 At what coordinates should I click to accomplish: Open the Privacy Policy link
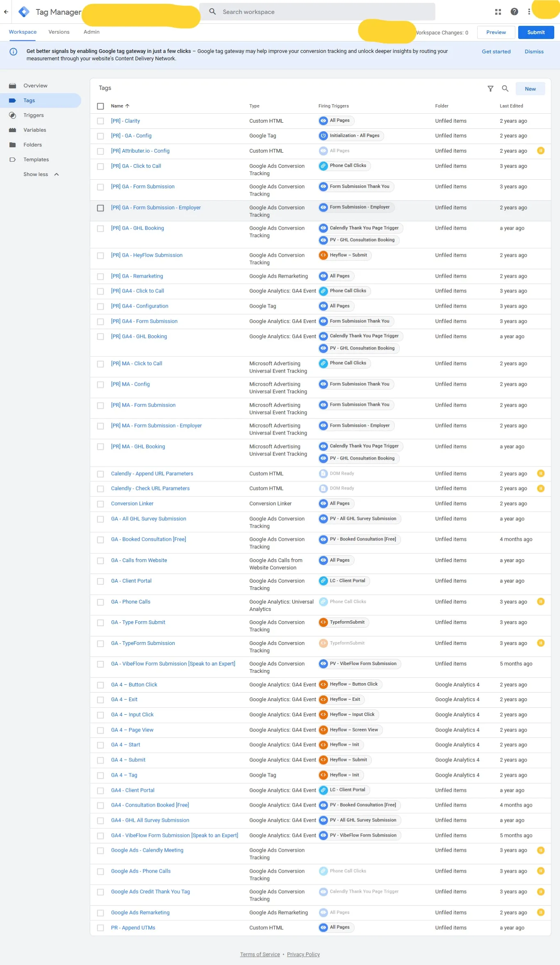pos(303,954)
